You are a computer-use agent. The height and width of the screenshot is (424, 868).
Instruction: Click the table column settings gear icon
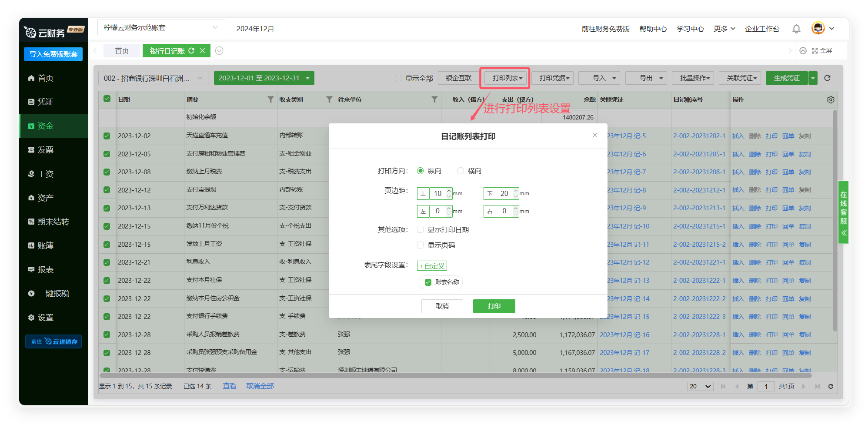pyautogui.click(x=831, y=100)
